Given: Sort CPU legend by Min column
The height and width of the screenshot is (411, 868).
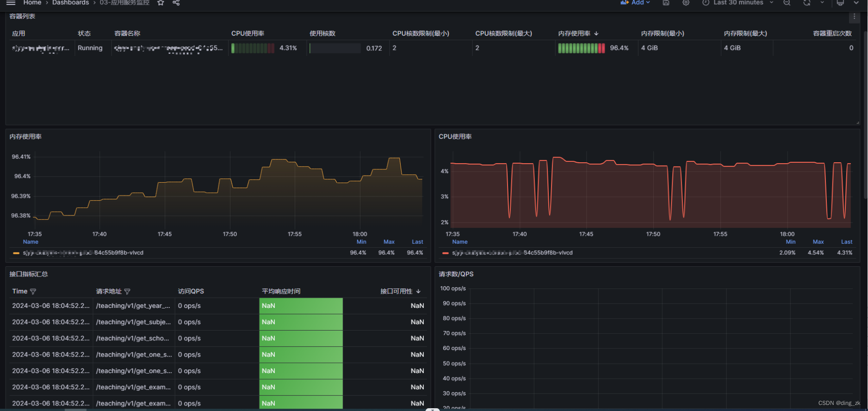Looking at the screenshot, I should click(791, 242).
